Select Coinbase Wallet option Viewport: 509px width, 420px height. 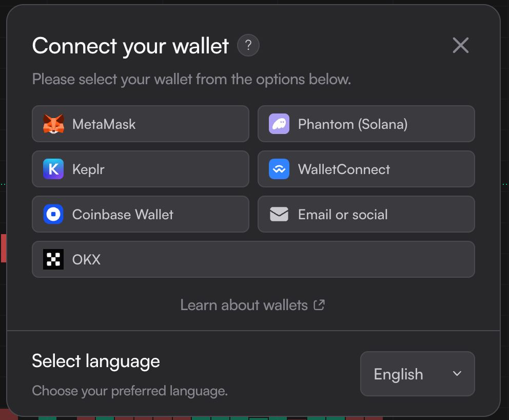141,214
